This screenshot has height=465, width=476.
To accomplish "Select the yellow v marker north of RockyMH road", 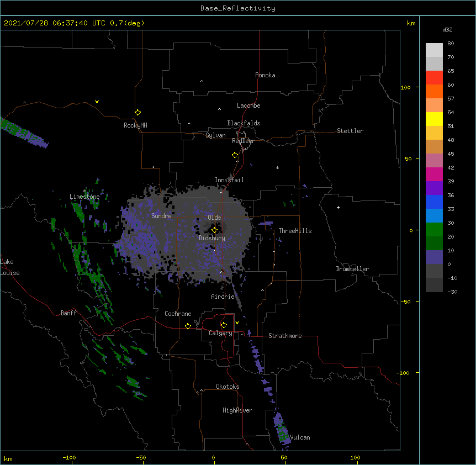I will [97, 102].
